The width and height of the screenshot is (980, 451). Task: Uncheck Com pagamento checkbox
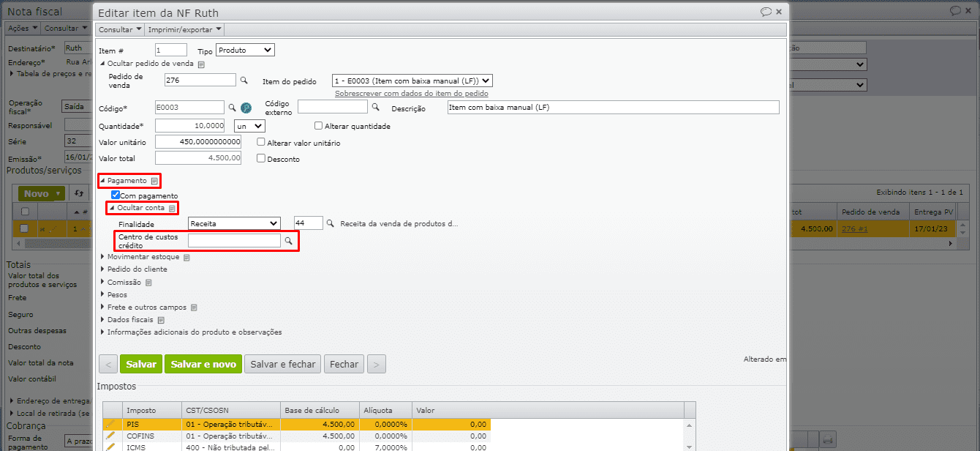(116, 195)
